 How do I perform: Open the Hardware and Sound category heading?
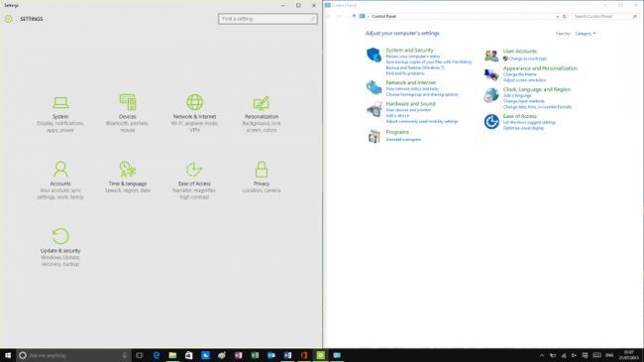[x=410, y=104]
